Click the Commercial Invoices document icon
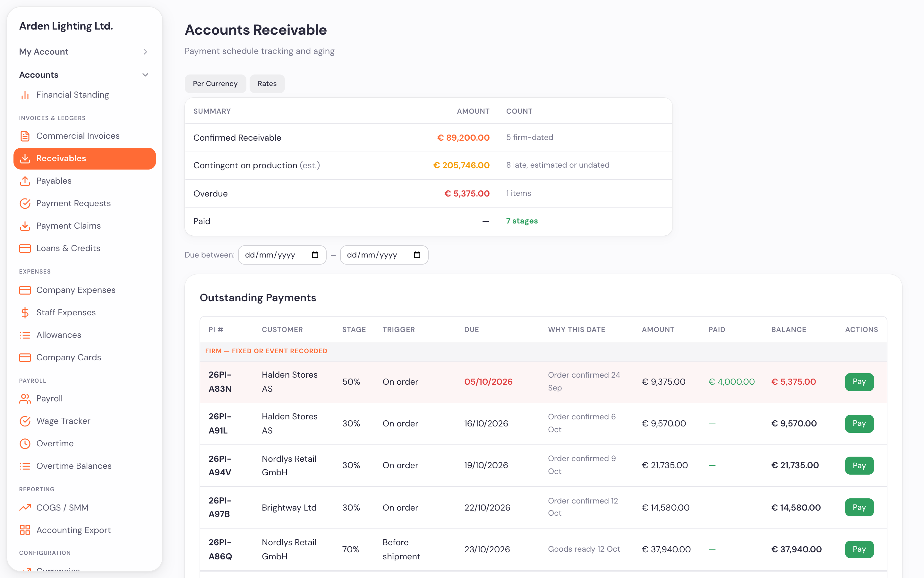The image size is (924, 578). click(25, 136)
